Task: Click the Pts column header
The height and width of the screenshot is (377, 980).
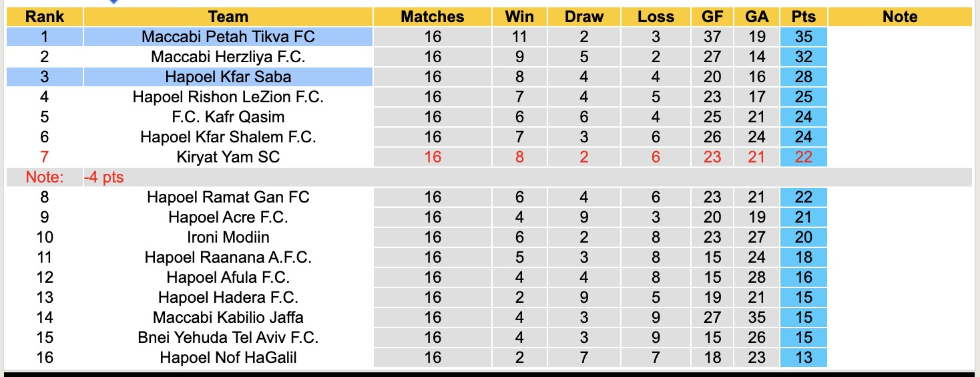Action: (803, 17)
